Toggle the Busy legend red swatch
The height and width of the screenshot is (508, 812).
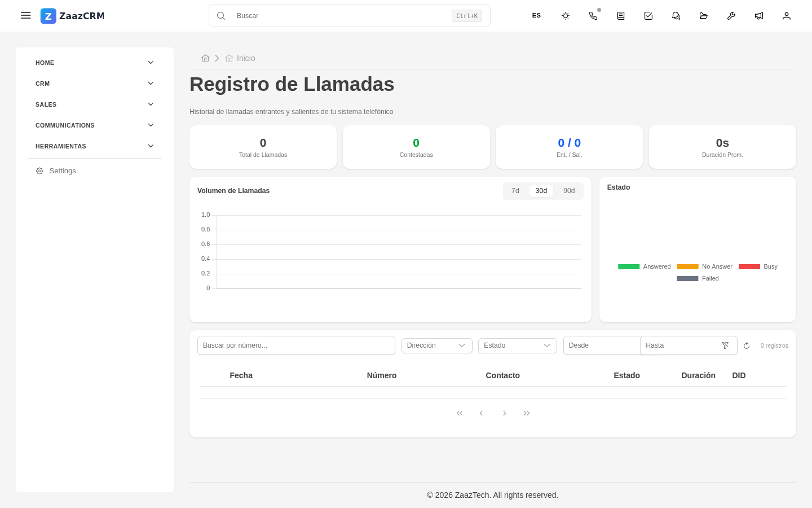[749, 266]
